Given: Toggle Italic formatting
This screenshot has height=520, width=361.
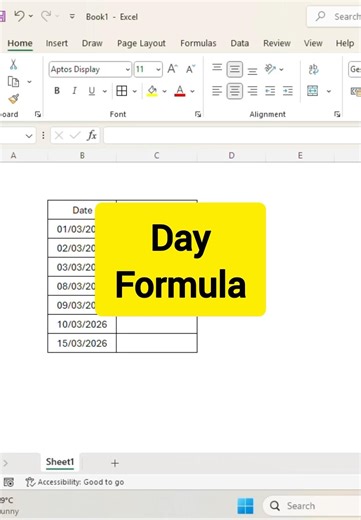Looking at the screenshot, I should (x=74, y=91).
